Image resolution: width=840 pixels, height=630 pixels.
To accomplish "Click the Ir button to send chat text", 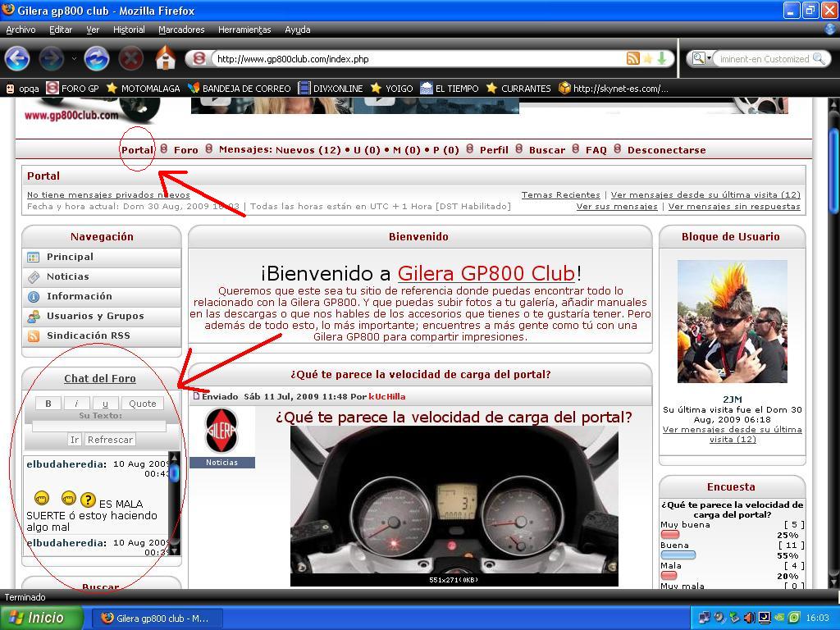I will tap(75, 440).
